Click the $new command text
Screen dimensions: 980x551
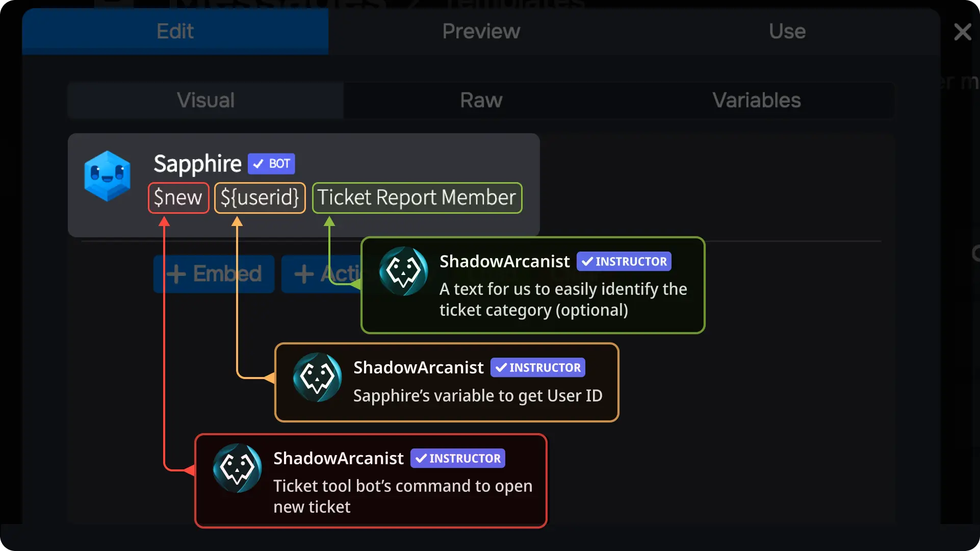coord(178,197)
